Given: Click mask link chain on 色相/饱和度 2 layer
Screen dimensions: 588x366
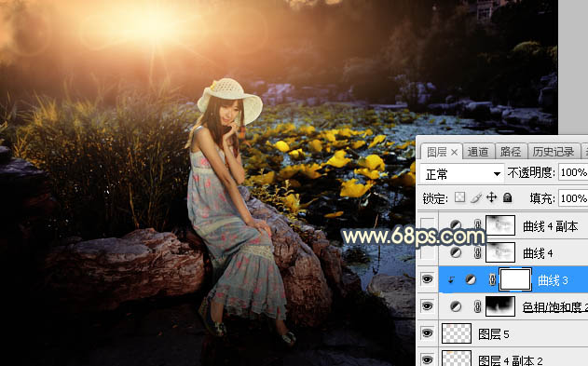Looking at the screenshot, I should click(x=477, y=306).
